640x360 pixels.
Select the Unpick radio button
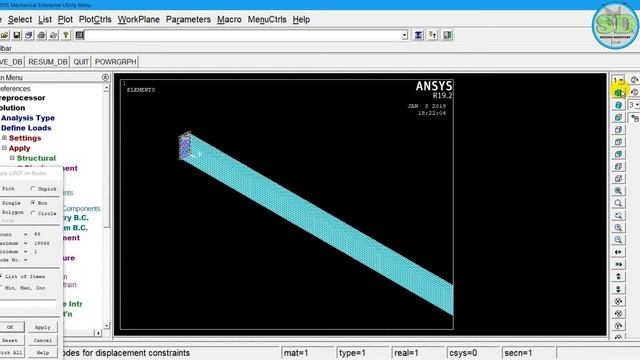(x=33, y=189)
